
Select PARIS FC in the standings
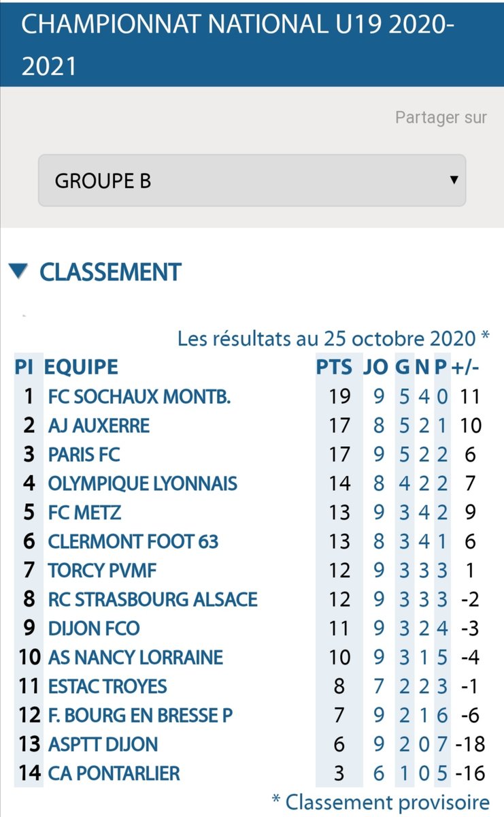point(84,454)
